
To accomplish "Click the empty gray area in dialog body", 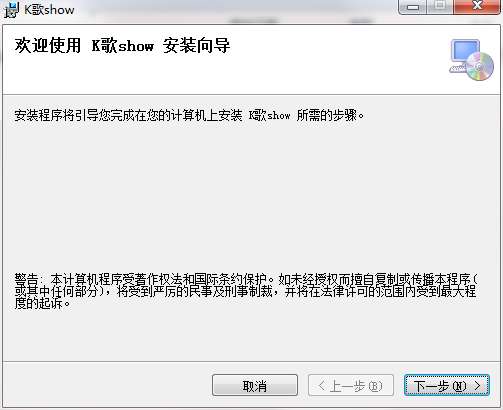I will click(251, 197).
